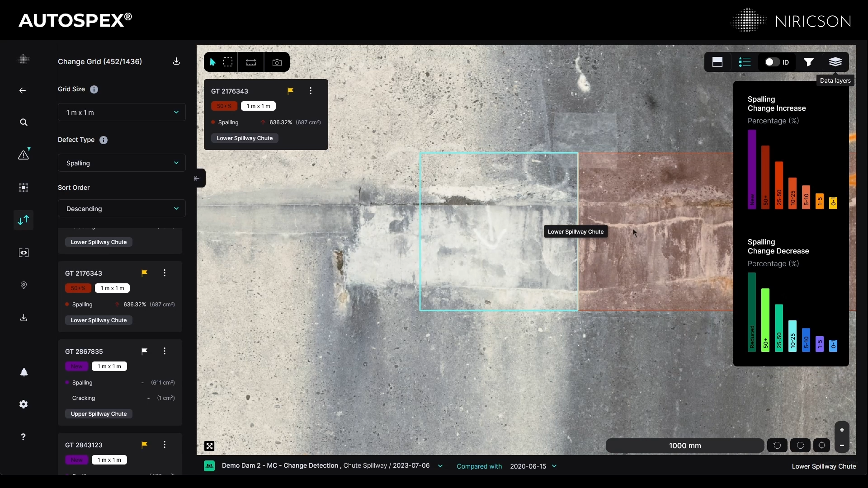Click the purple New bar in Change Increase legend
This screenshot has width=868, height=488.
(752, 169)
